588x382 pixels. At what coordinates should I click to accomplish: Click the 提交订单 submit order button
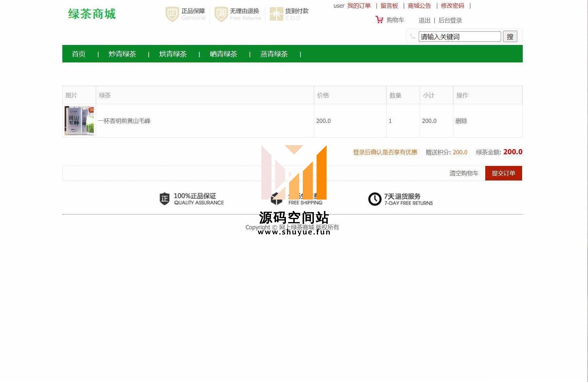504,173
